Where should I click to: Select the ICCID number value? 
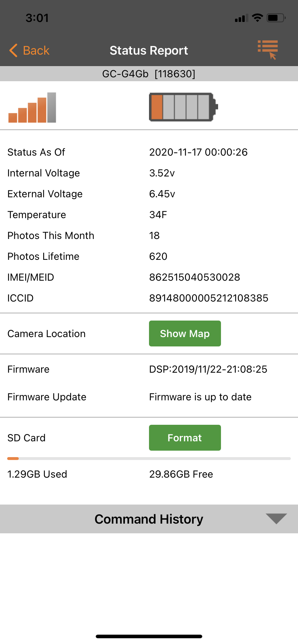pos(209,298)
